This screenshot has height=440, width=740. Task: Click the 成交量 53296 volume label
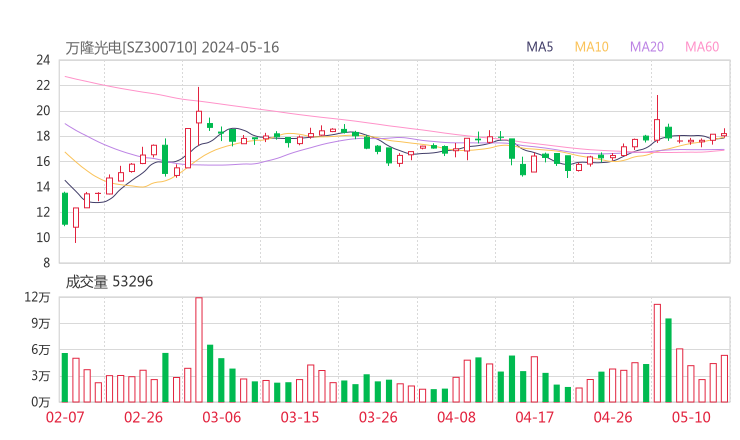pos(109,282)
